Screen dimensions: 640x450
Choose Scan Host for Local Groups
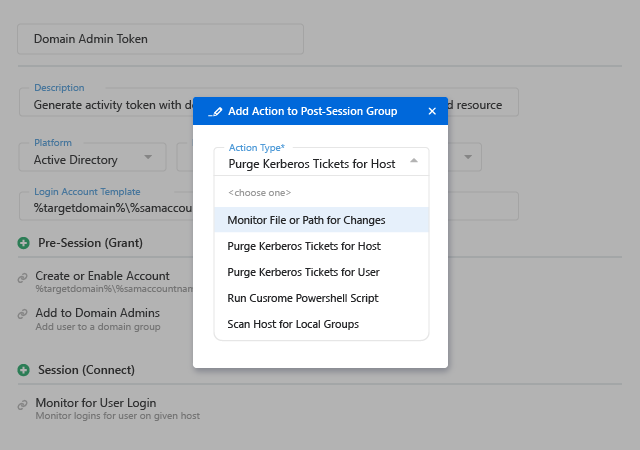coord(293,324)
